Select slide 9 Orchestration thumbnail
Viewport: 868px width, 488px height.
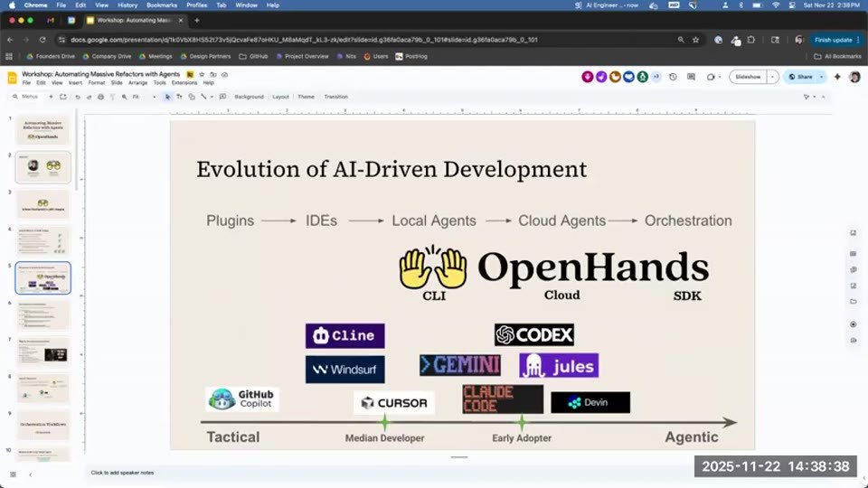pyautogui.click(x=42, y=426)
